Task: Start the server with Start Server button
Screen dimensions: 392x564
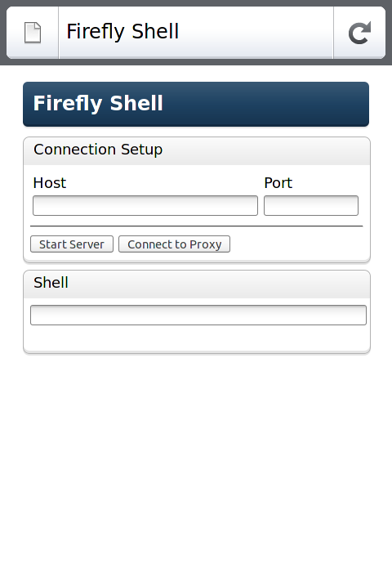Action: point(72,244)
